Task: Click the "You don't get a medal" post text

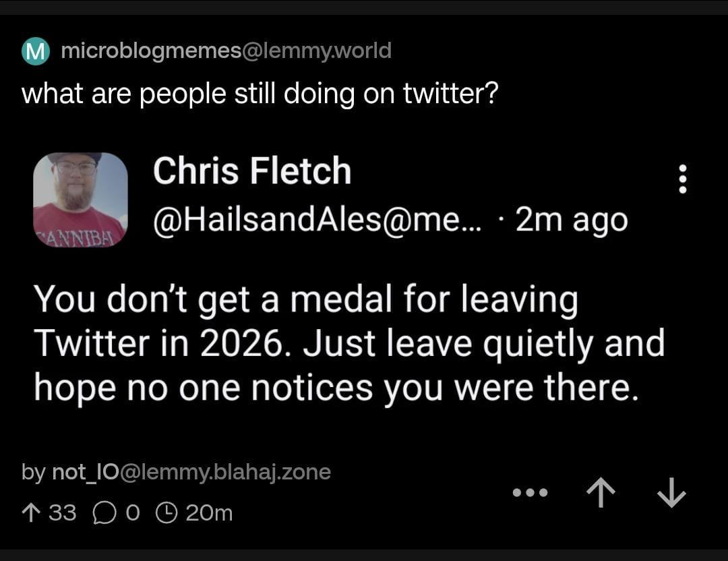Action: (x=349, y=343)
